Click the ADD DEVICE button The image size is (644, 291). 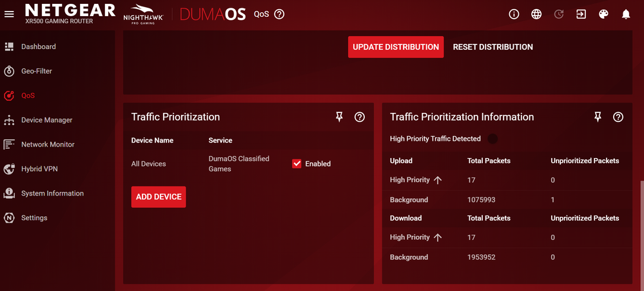159,197
